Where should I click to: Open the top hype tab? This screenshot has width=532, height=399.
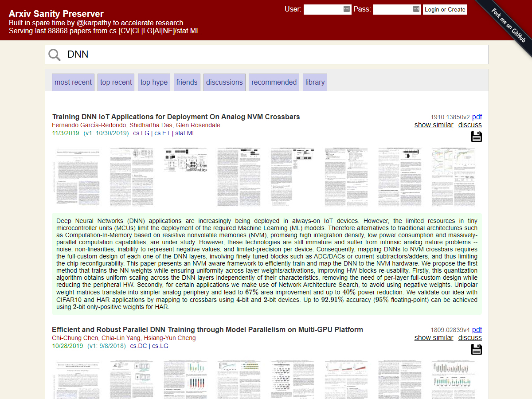(x=154, y=82)
